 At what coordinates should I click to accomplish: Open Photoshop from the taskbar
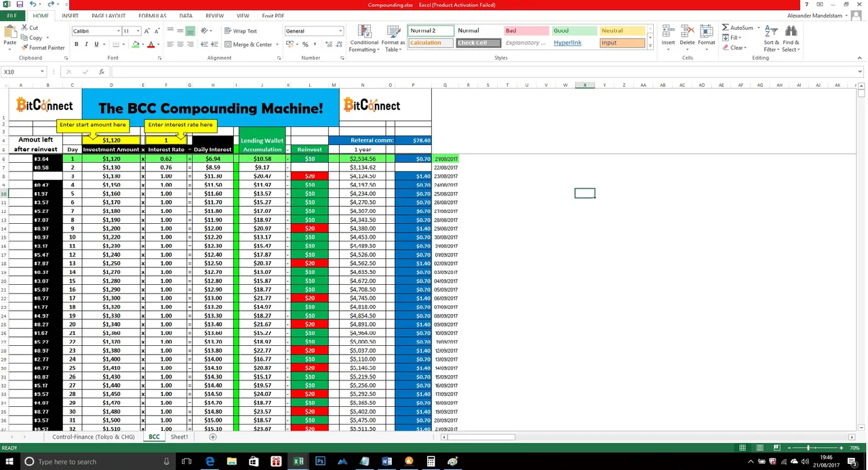320,462
